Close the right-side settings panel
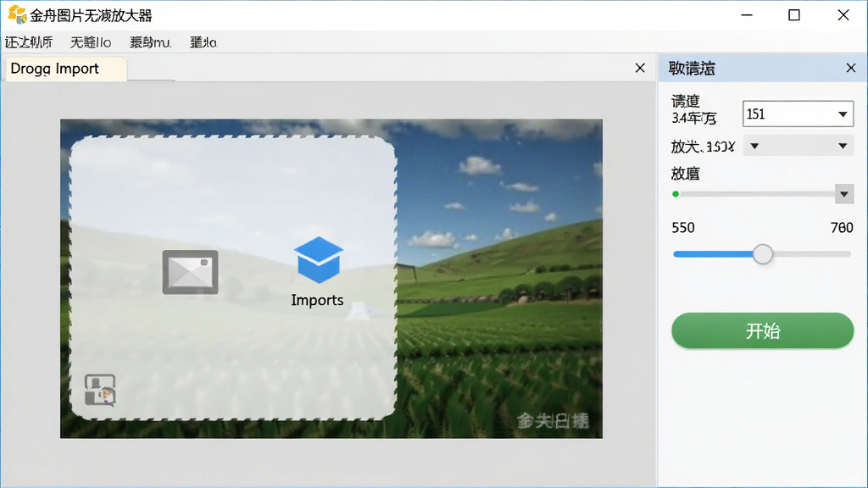This screenshot has width=868, height=488. 851,68
